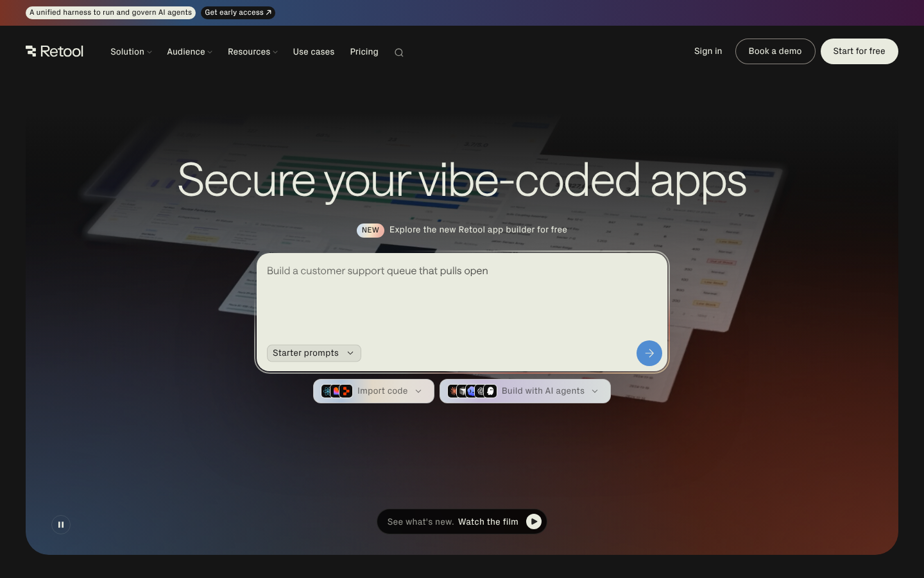Click the 'A unified harness' announcement pill

(x=110, y=13)
